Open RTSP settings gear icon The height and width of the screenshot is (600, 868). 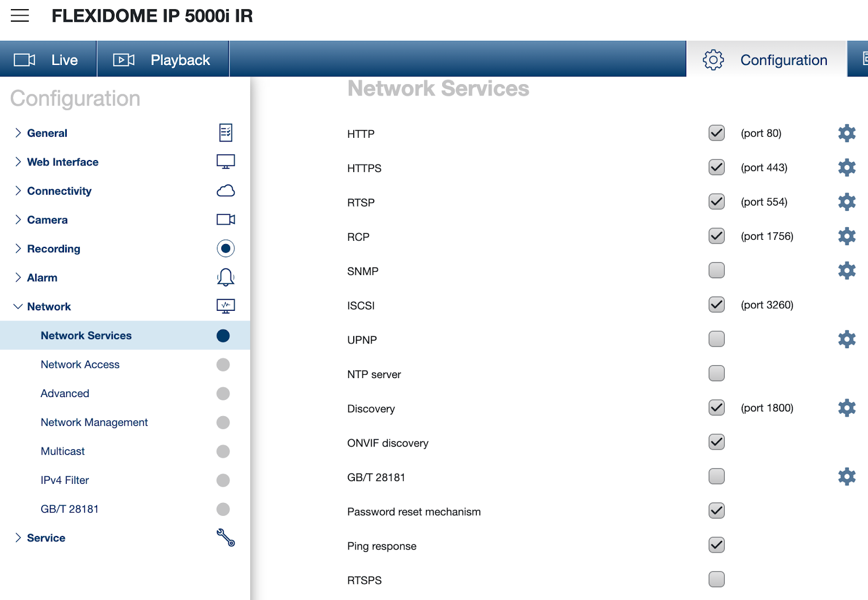pyautogui.click(x=846, y=202)
